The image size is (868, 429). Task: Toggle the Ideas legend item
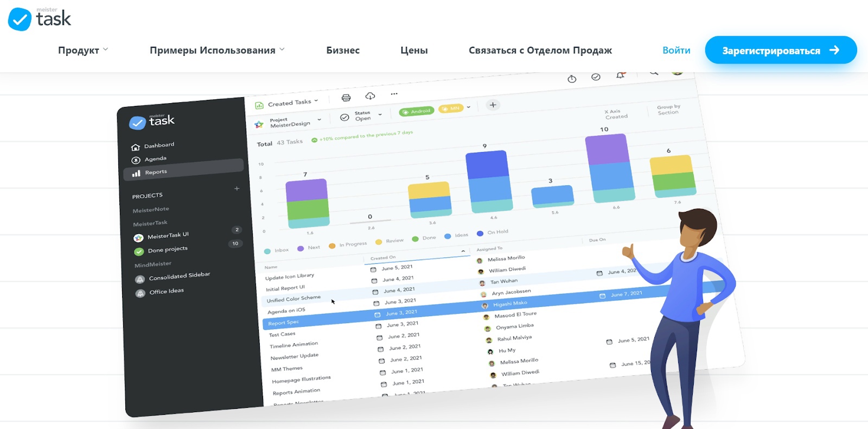(x=456, y=236)
